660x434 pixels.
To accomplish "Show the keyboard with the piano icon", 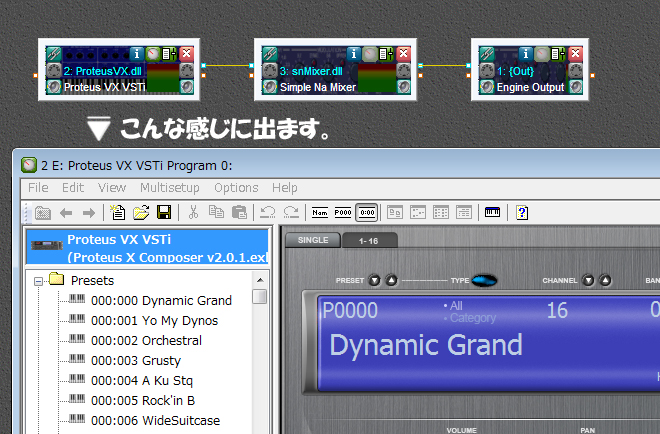I will pos(492,212).
